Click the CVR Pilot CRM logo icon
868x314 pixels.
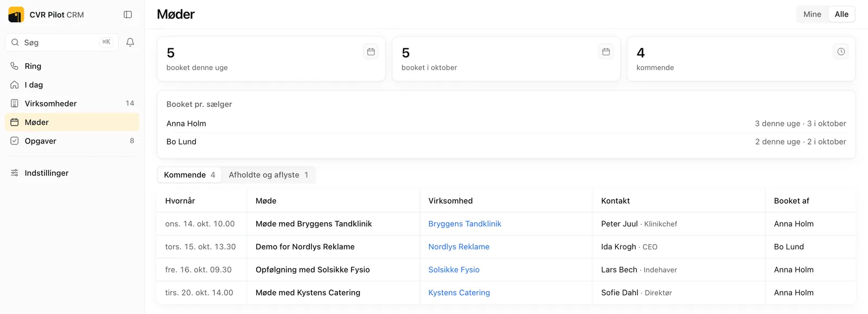[x=16, y=15]
